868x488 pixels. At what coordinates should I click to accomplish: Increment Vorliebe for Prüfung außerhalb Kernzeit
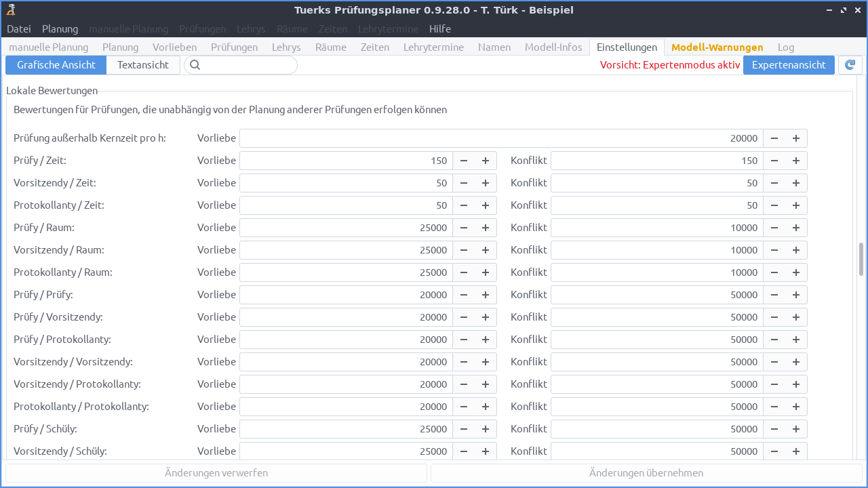795,138
